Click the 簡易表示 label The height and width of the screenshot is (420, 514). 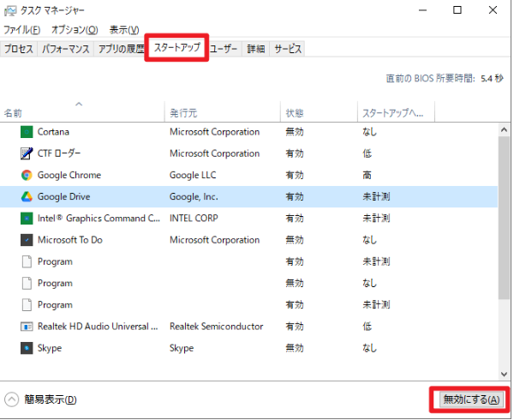51,400
